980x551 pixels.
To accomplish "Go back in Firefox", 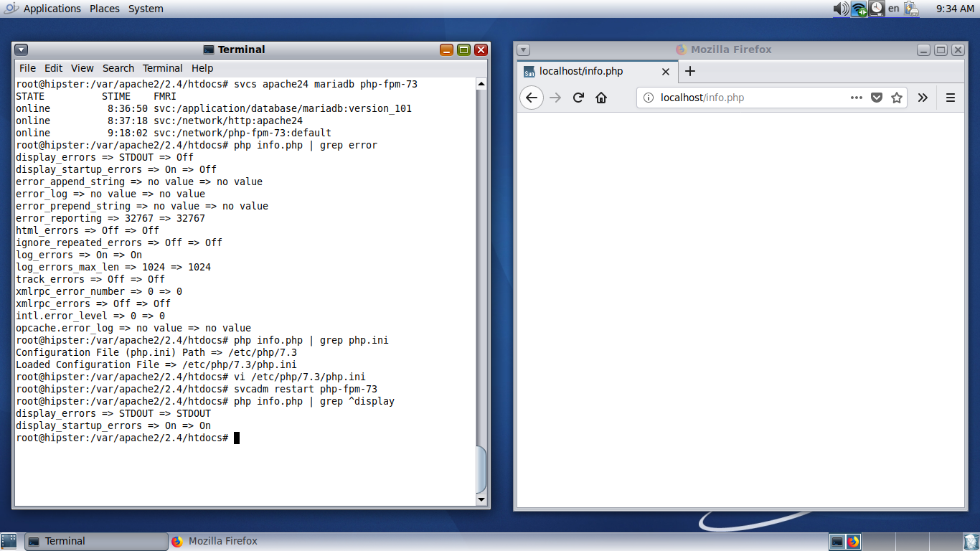I will pos(532,98).
